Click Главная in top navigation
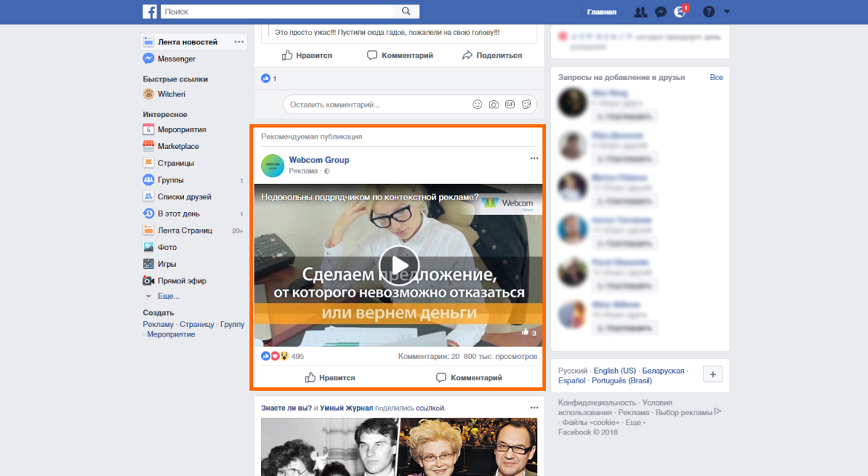The width and height of the screenshot is (868, 476). pos(601,12)
